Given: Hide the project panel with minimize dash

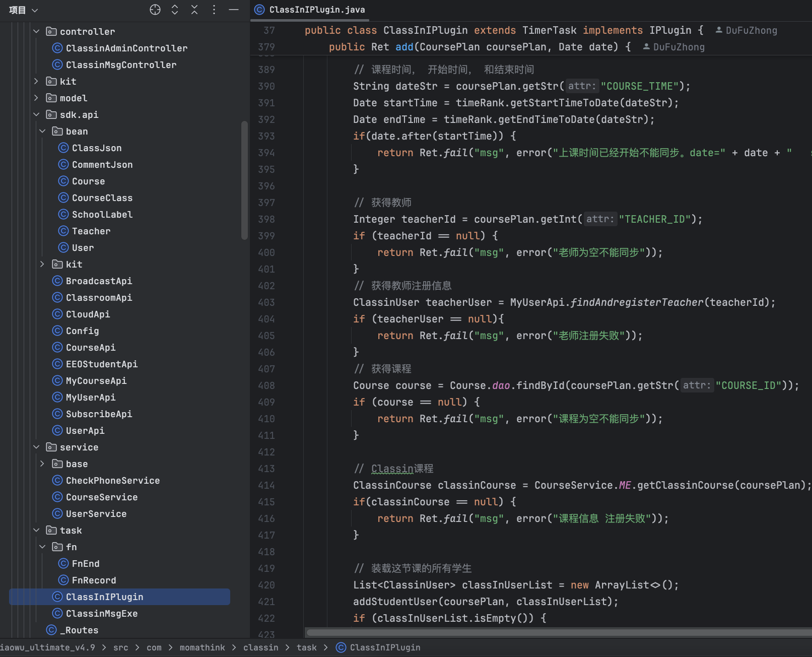Looking at the screenshot, I should (234, 10).
